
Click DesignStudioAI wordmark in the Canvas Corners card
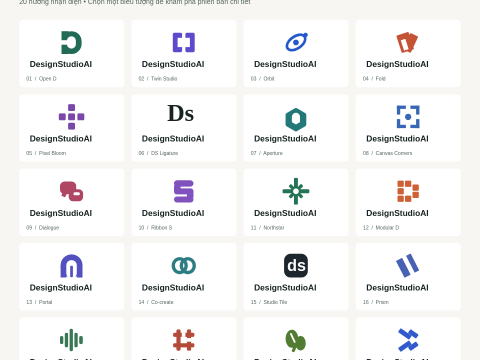pyautogui.click(x=397, y=139)
